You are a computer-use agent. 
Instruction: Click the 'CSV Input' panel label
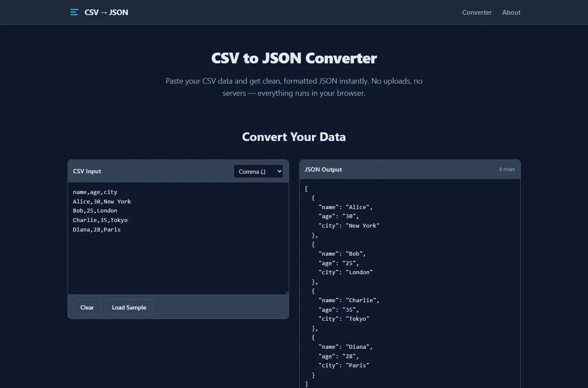point(87,171)
